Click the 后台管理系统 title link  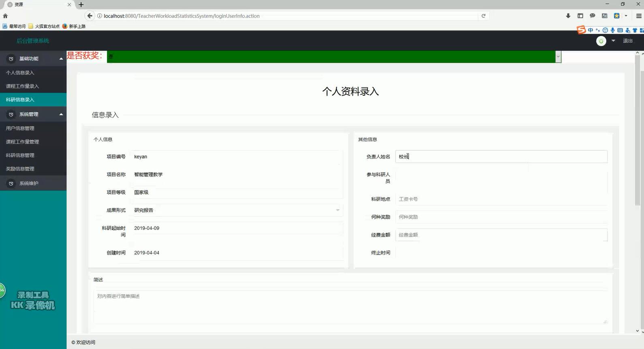click(x=33, y=41)
